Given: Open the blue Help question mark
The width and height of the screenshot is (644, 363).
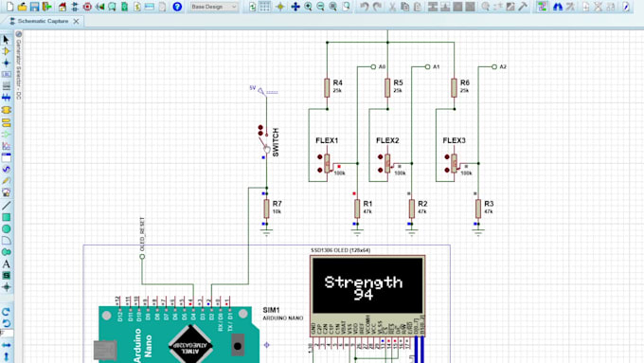Looking at the screenshot, I should click(x=177, y=7).
